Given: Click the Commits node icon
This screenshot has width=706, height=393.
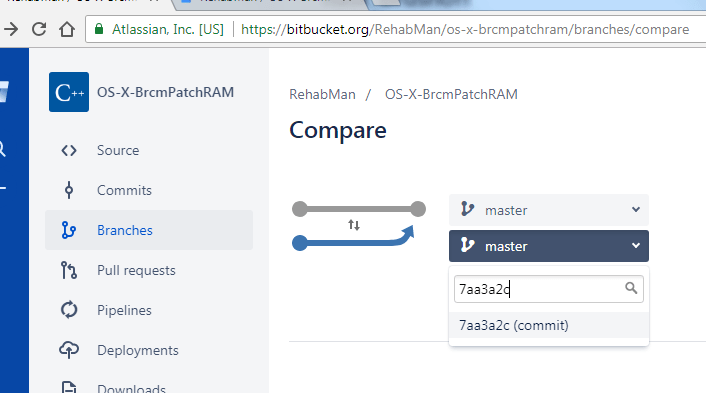Looking at the screenshot, I should click(x=69, y=190).
